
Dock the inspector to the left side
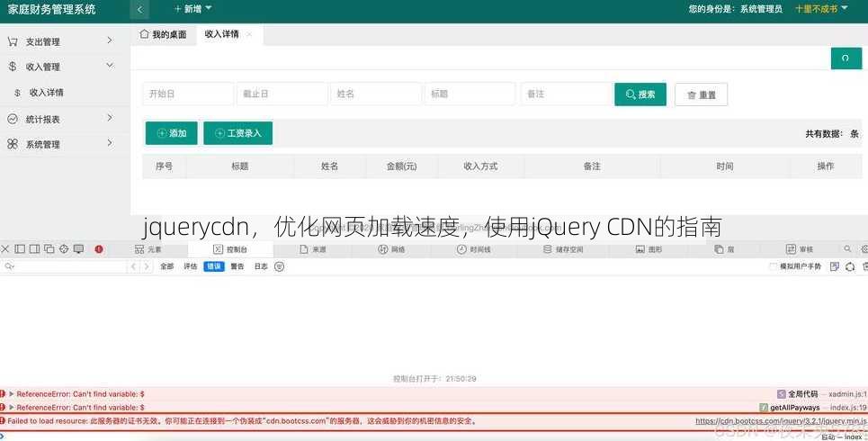20,249
